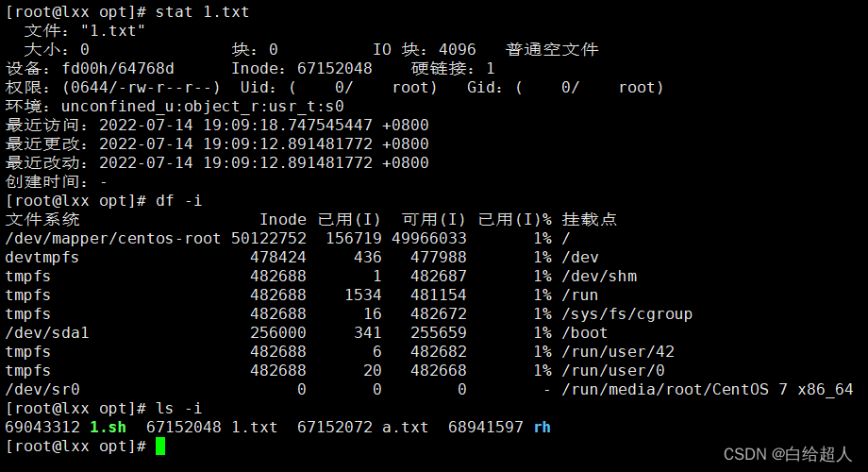The width and height of the screenshot is (868, 472).
Task: Click the '创建时间' label
Action: click(46, 181)
